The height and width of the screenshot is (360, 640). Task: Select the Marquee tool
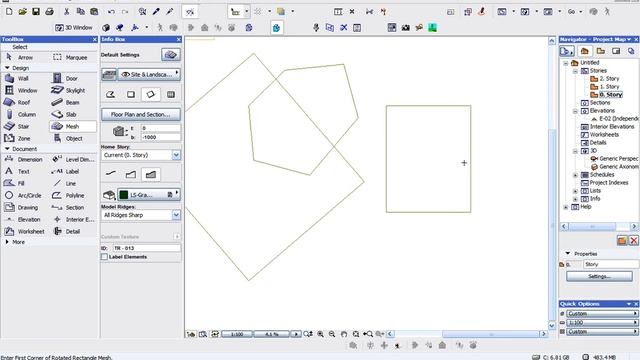(70, 58)
